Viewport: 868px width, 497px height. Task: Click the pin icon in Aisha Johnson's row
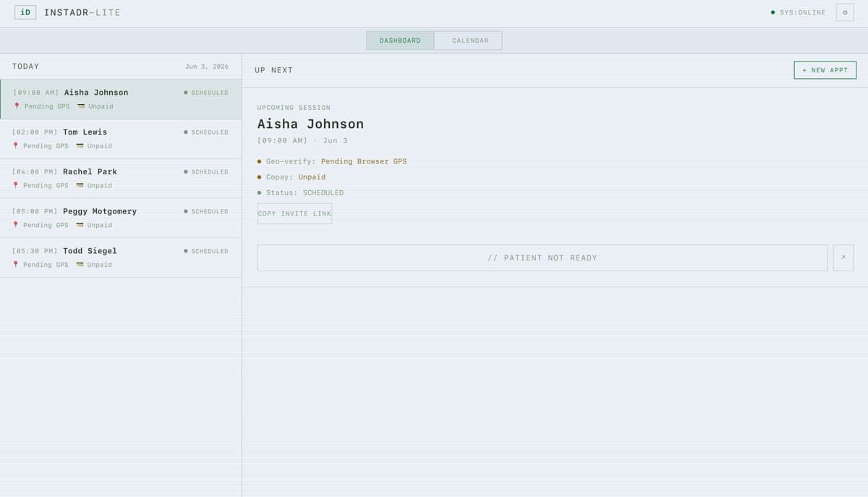click(17, 106)
